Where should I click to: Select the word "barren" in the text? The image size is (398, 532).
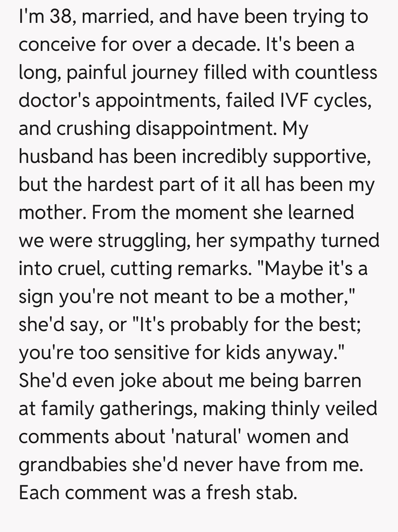[x=333, y=381]
